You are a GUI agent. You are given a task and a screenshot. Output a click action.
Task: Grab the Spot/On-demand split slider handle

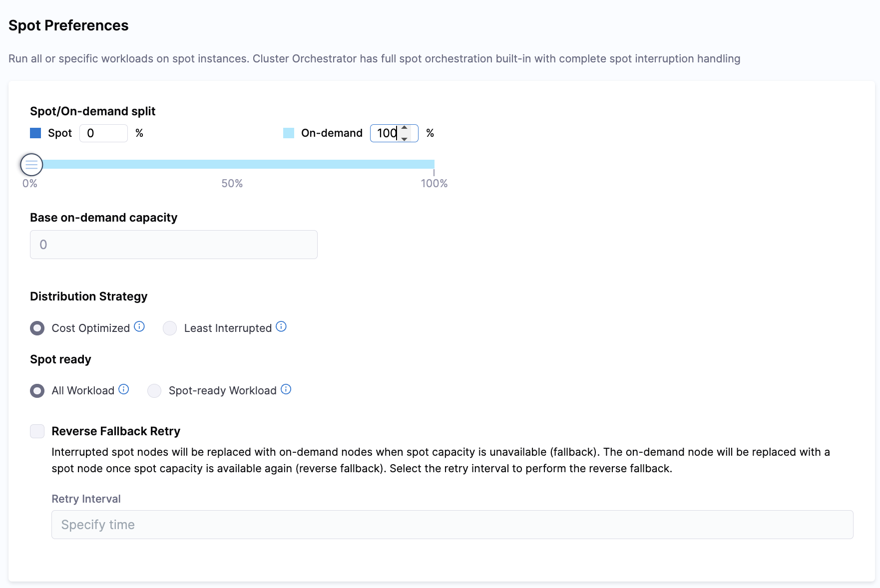[31, 164]
